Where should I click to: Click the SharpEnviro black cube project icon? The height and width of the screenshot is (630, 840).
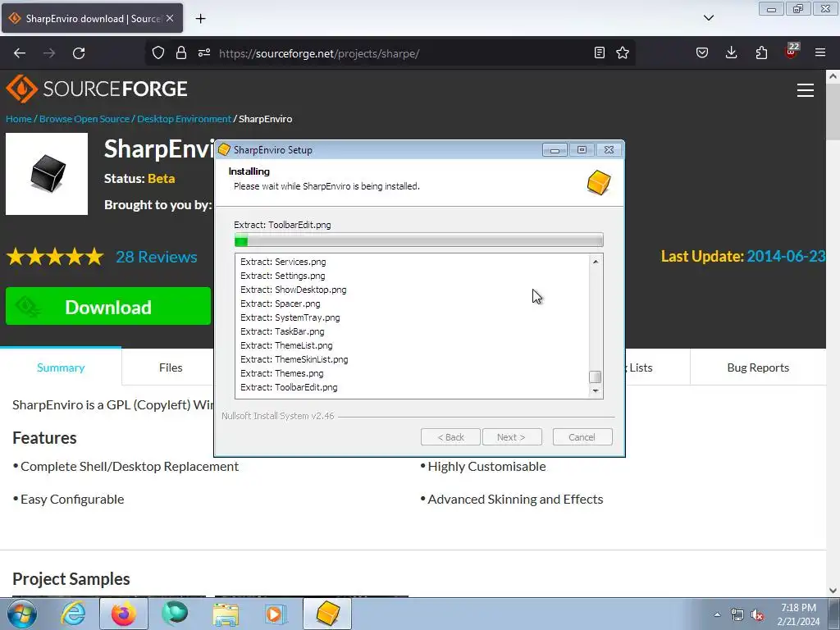47,174
